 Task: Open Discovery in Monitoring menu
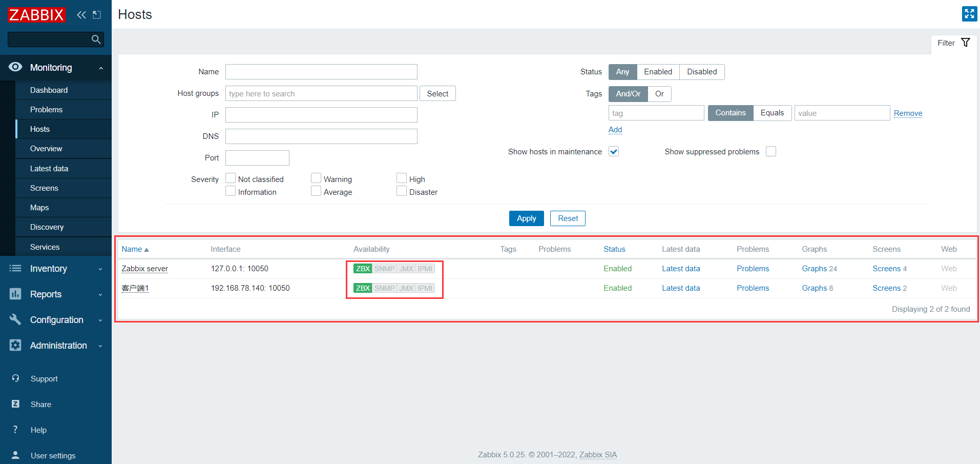tap(64, 227)
